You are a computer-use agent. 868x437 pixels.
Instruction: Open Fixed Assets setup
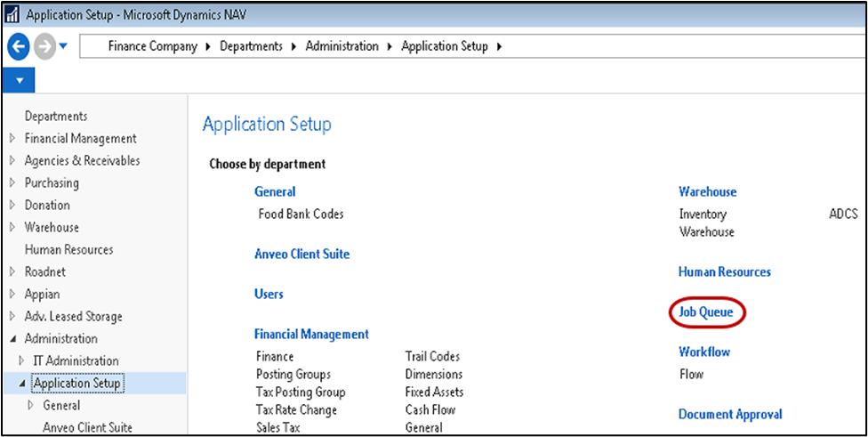click(x=435, y=392)
